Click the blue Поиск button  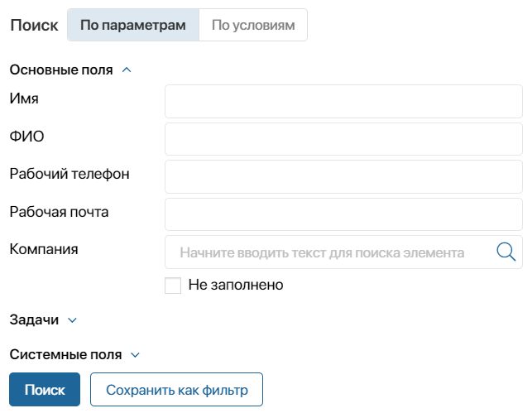[45, 390]
